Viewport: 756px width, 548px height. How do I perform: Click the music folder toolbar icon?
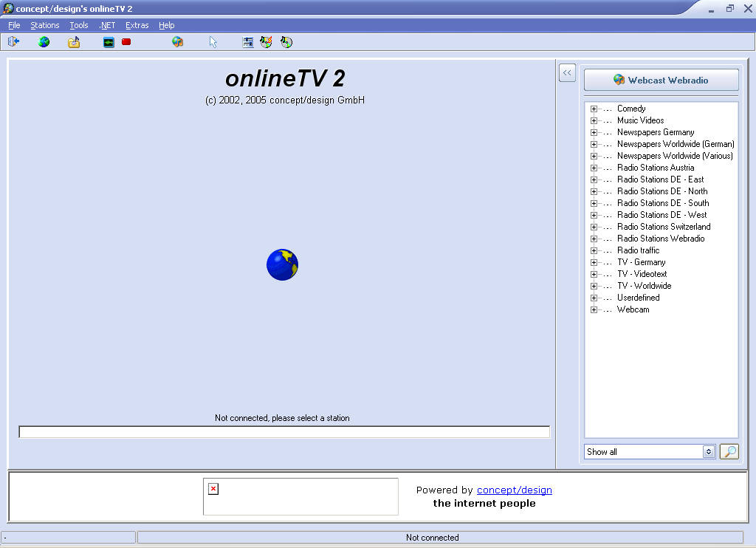coord(74,42)
